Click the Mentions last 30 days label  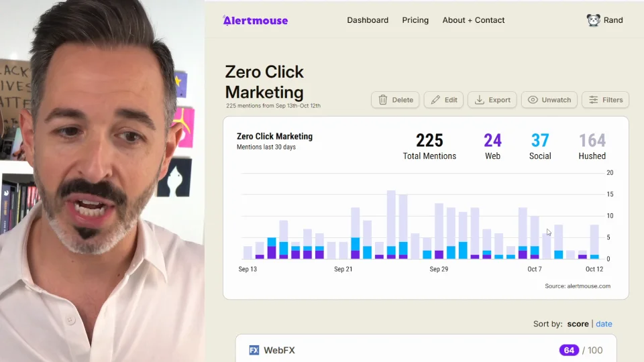(266, 147)
